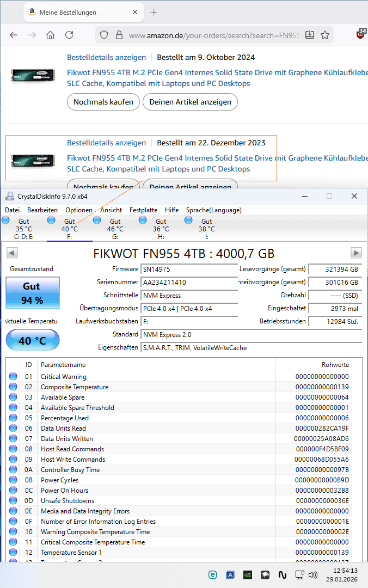Click the Parametername column header
368x588 pixels.
tap(156, 364)
